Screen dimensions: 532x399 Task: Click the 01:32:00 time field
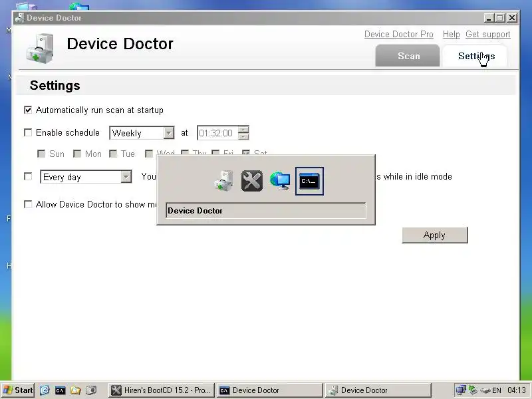217,133
